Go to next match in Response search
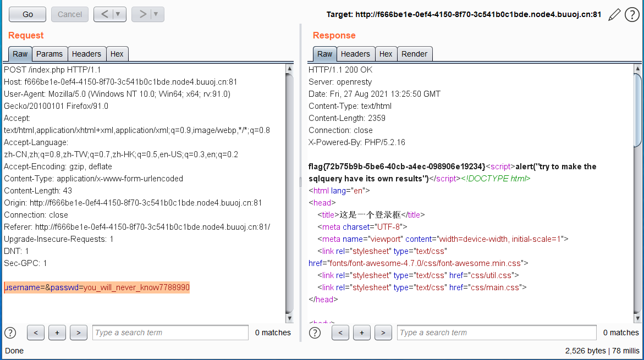 pos(383,333)
